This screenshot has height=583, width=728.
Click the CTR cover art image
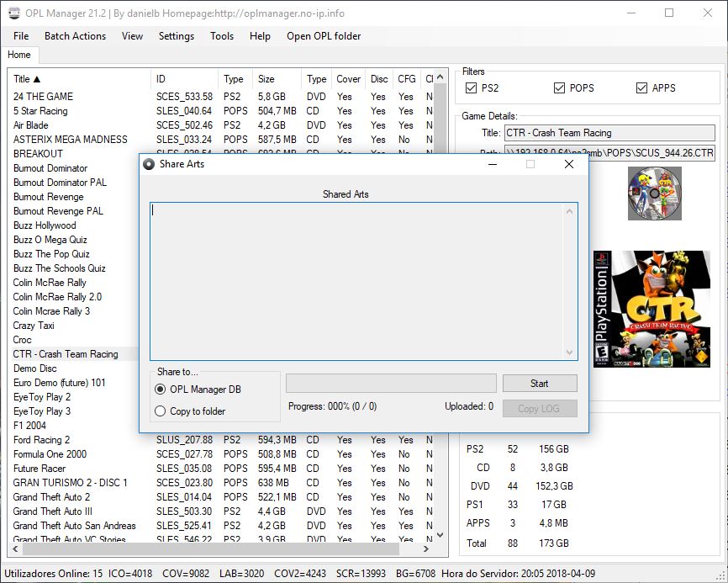pos(652,309)
